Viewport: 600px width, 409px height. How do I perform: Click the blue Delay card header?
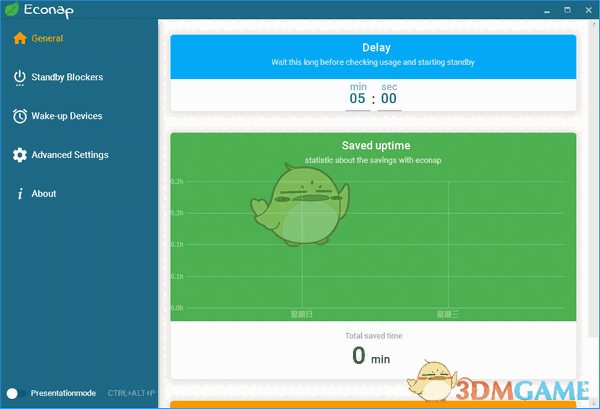[x=373, y=57]
